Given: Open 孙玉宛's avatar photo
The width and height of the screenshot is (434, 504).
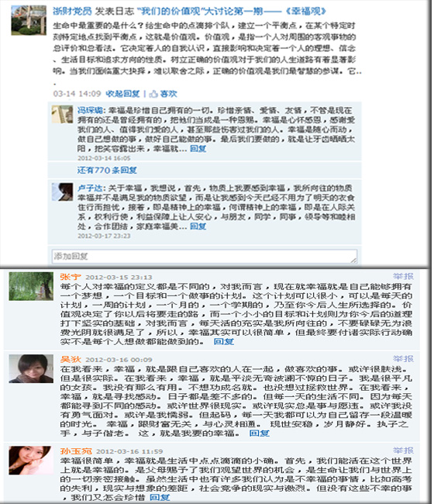Looking at the screenshot, I should 31,461.
